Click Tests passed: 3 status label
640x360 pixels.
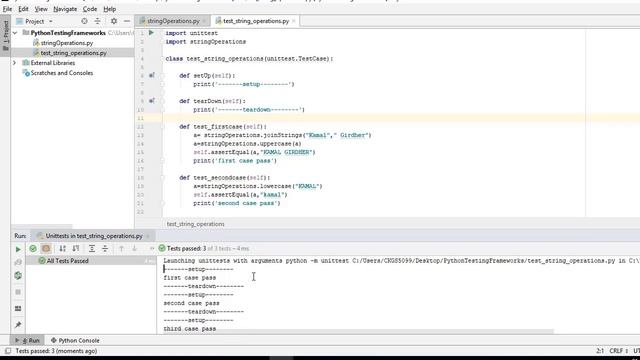187,248
